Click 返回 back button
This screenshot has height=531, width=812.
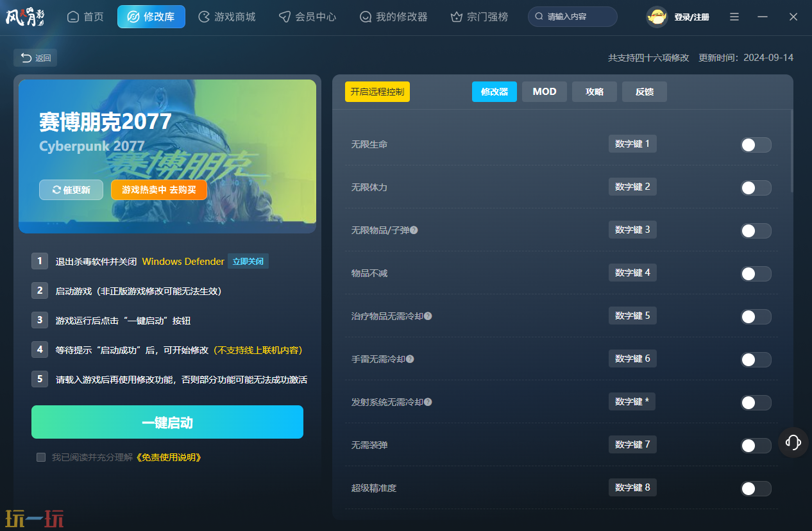35,58
